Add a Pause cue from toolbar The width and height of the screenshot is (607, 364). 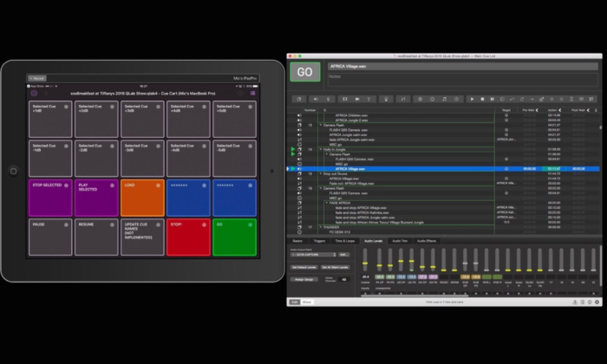pos(492,99)
